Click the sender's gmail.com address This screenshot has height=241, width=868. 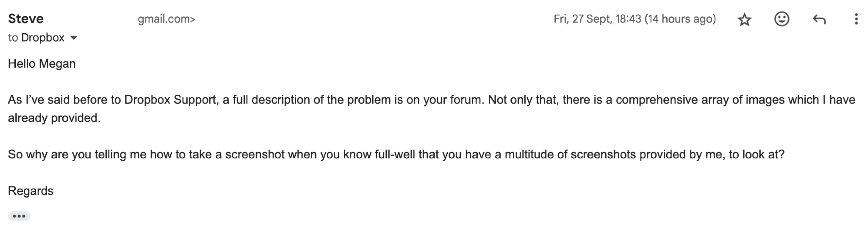pos(166,19)
